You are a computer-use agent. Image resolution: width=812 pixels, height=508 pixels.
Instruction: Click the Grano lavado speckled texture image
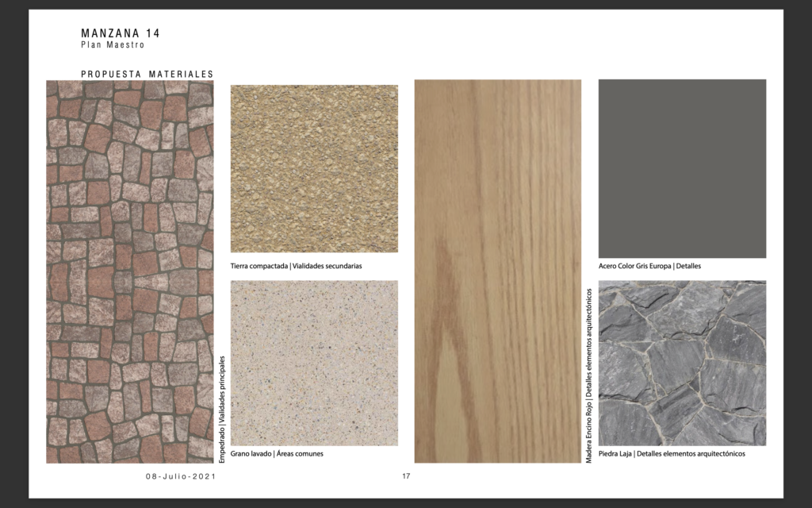click(314, 363)
